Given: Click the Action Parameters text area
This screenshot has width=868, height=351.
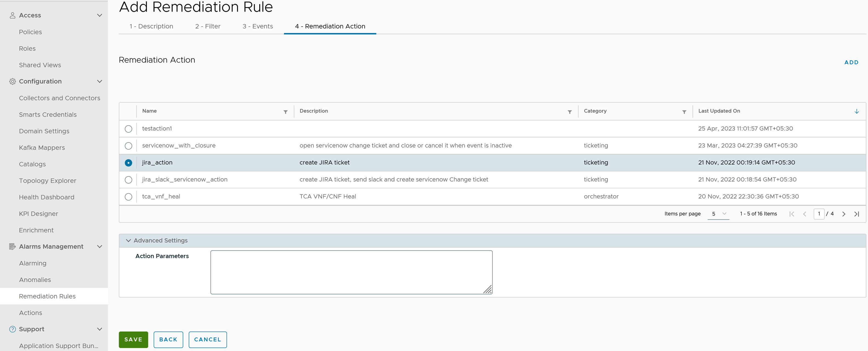Looking at the screenshot, I should click(x=351, y=272).
